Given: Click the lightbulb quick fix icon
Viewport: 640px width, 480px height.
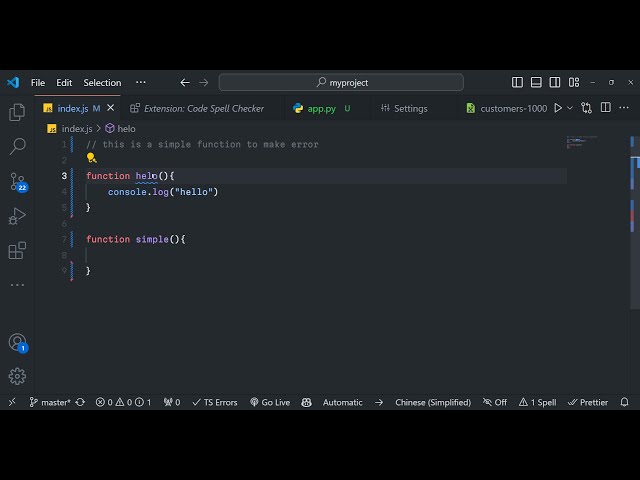Looking at the screenshot, I should [x=91, y=158].
